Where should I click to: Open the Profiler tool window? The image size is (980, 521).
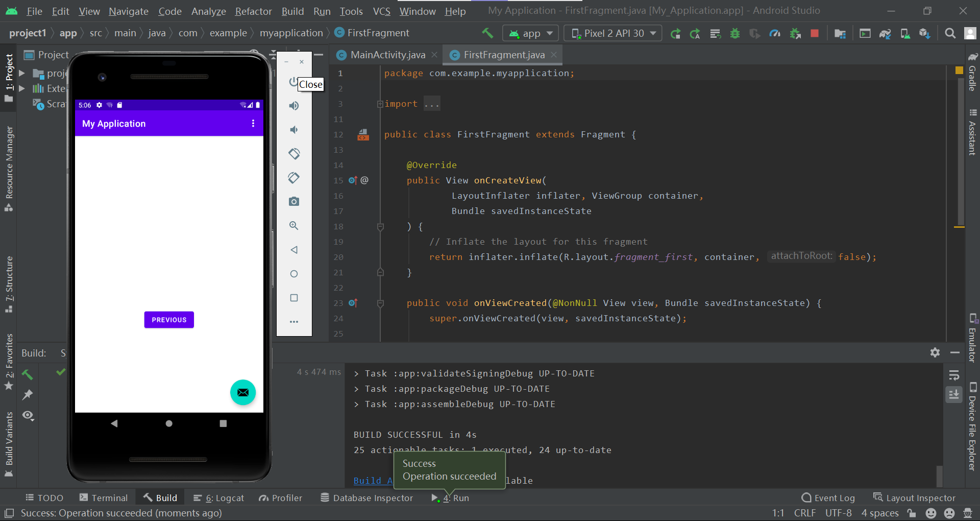(x=281, y=498)
